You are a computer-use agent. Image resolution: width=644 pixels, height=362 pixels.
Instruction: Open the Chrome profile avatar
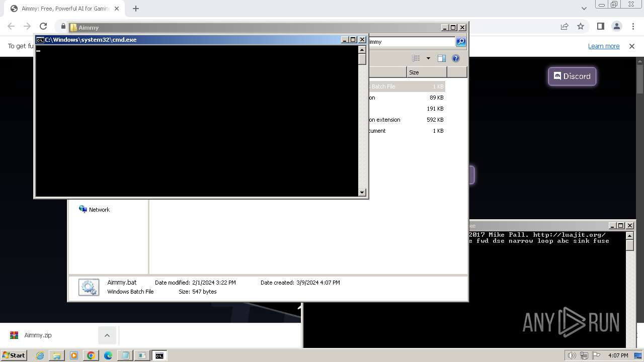[x=616, y=26]
